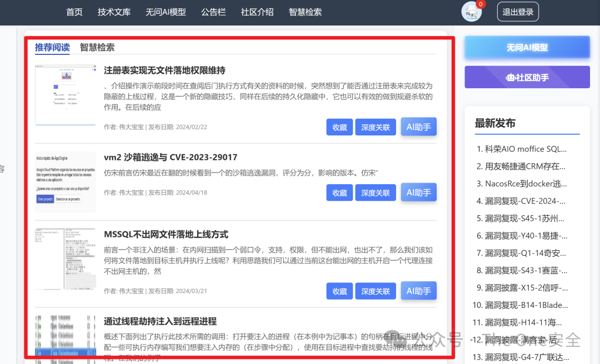Open 公告栏 navigation item

point(213,12)
